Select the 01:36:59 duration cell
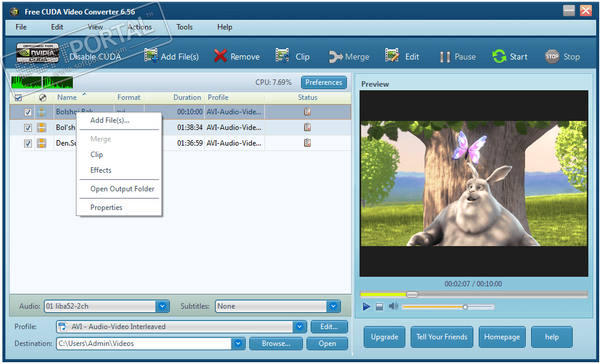The image size is (601, 364). coord(190,143)
